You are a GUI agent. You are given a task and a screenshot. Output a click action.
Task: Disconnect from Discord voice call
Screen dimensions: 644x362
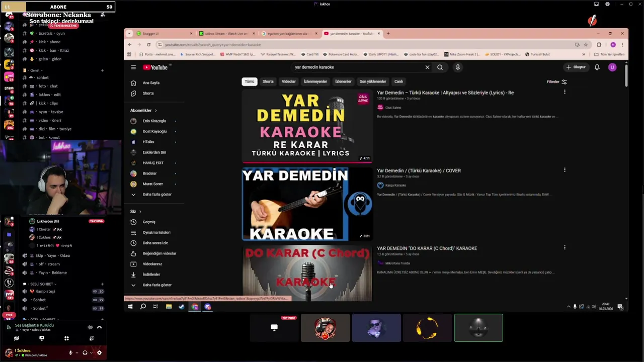point(99,327)
